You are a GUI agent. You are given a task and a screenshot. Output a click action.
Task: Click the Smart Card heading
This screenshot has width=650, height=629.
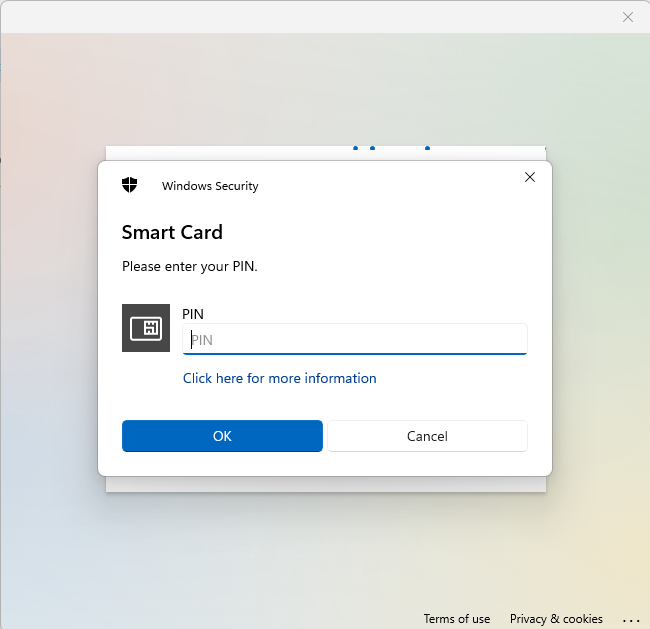click(172, 232)
